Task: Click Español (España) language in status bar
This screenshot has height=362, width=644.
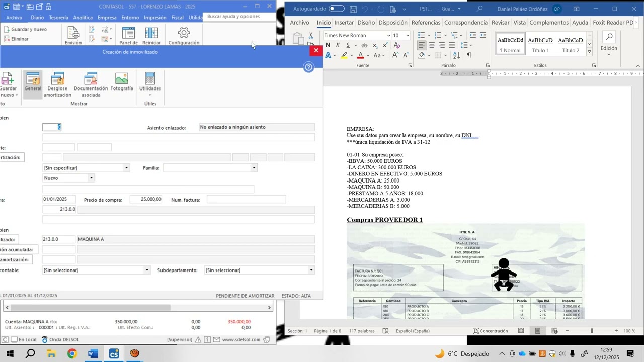Action: [413, 331]
